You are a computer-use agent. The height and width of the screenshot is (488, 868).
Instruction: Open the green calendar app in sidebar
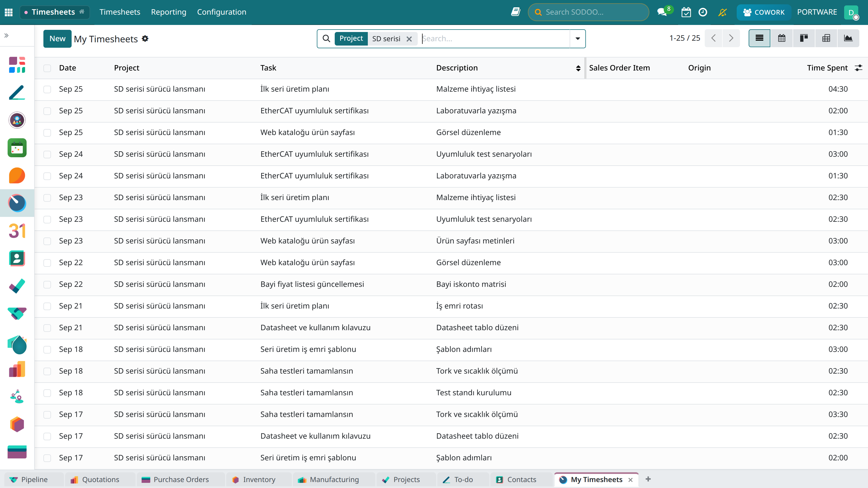tap(17, 147)
